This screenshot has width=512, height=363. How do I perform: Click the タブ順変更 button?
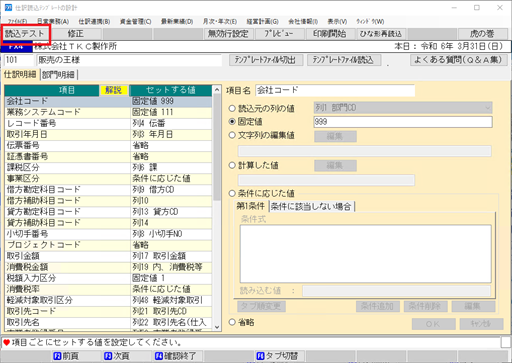point(261,306)
